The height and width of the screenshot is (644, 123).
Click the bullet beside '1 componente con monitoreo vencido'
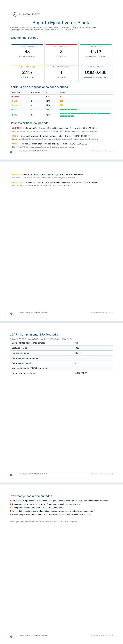tap(11, 504)
